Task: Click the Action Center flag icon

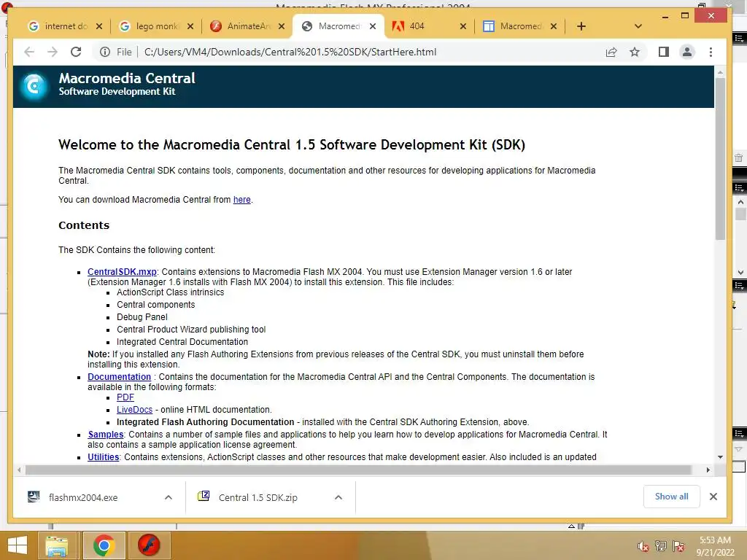Action: click(678, 546)
